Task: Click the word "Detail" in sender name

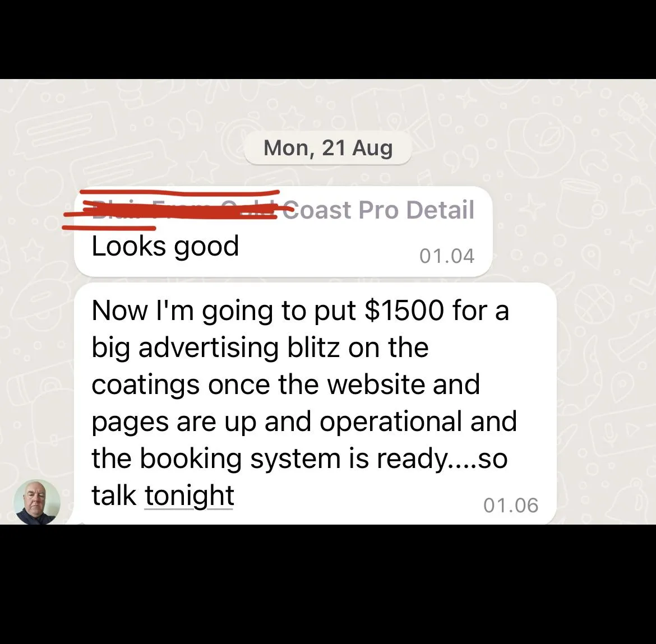Action: pos(441,210)
